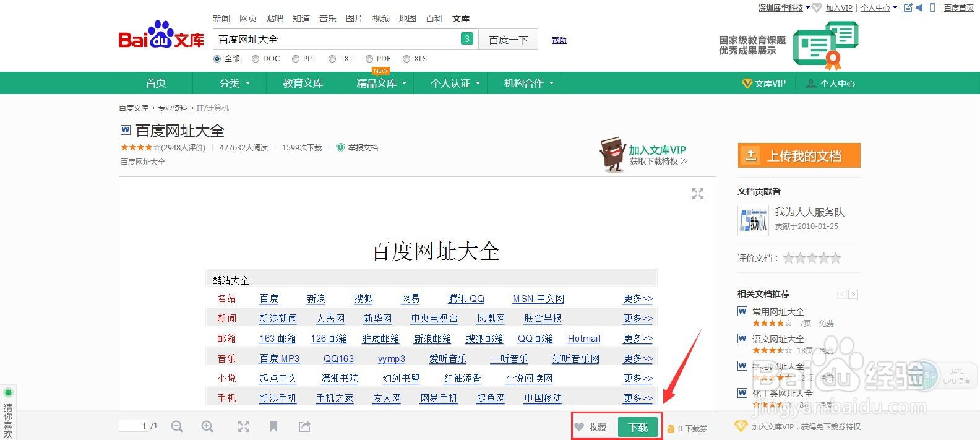This screenshot has width=980, height=440.
Task: Expand document viewer via top-right fullscreen icon
Action: (x=698, y=194)
